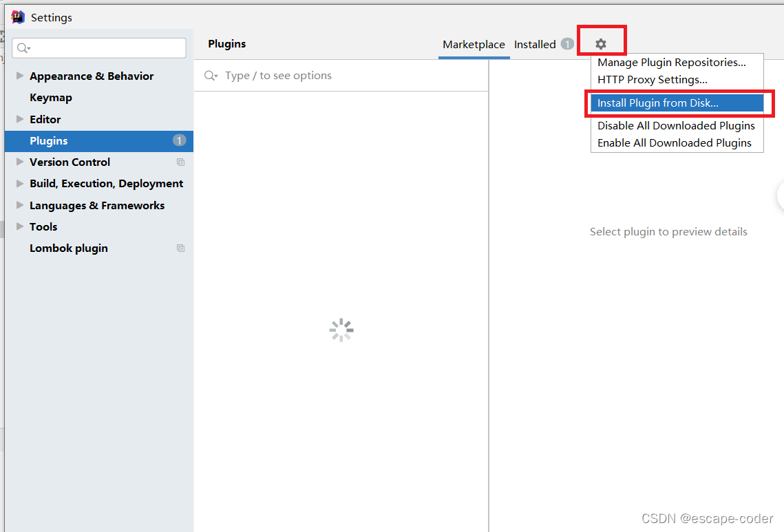The width and height of the screenshot is (784, 532).
Task: Select the Tools settings category
Action: [43, 227]
